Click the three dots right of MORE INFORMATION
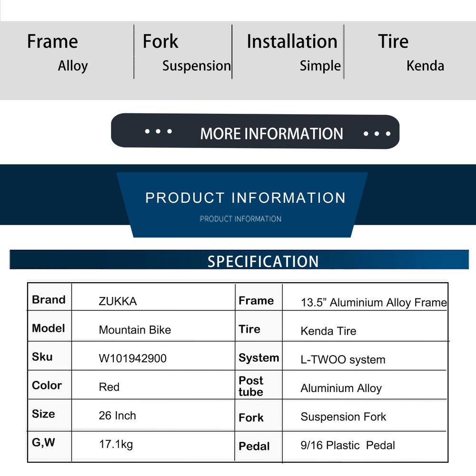 pos(377,134)
